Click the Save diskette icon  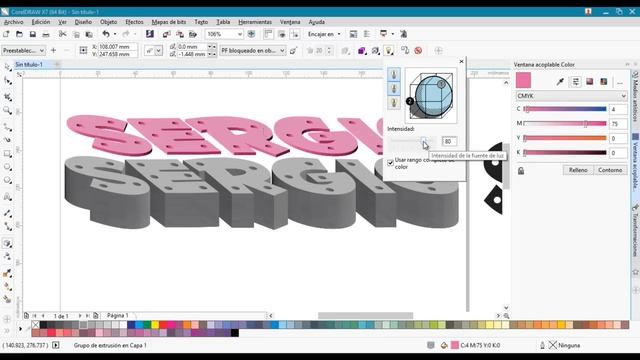[33, 34]
